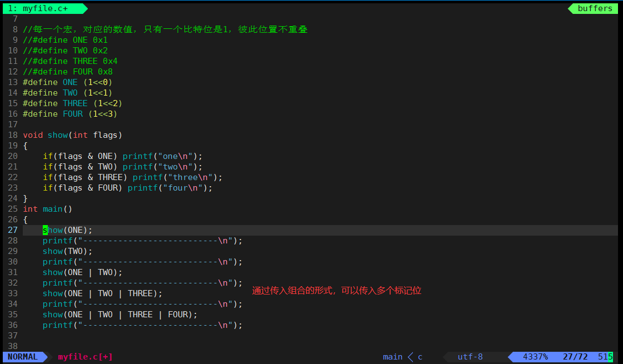Click the green cursor block on line 27
This screenshot has height=364, width=623.
coord(44,230)
